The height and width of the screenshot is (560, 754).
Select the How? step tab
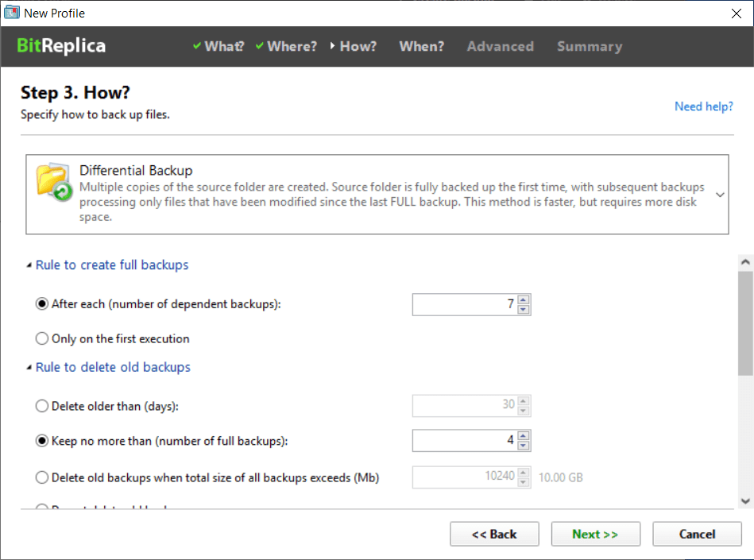[x=354, y=46]
